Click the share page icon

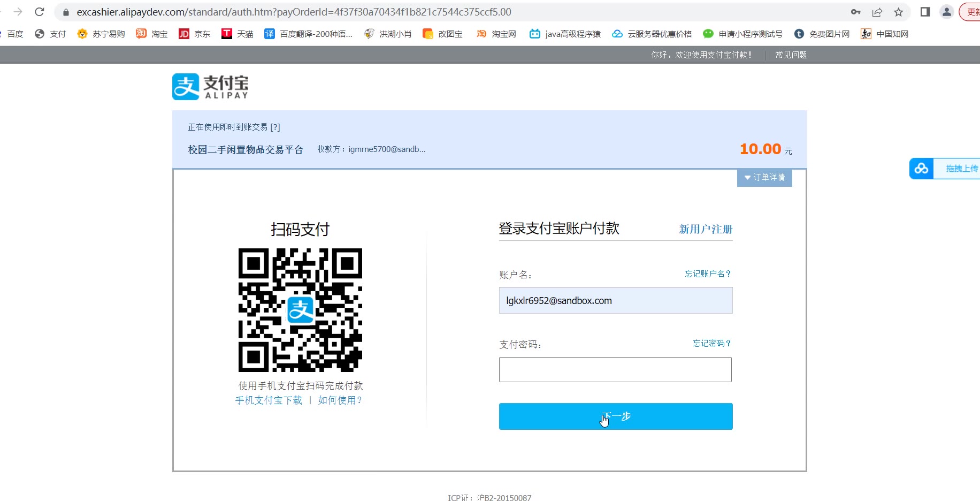877,12
